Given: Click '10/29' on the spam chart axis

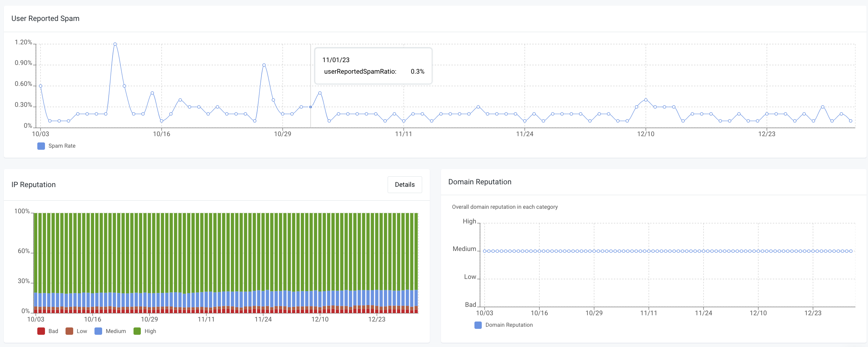Looking at the screenshot, I should coord(282,134).
